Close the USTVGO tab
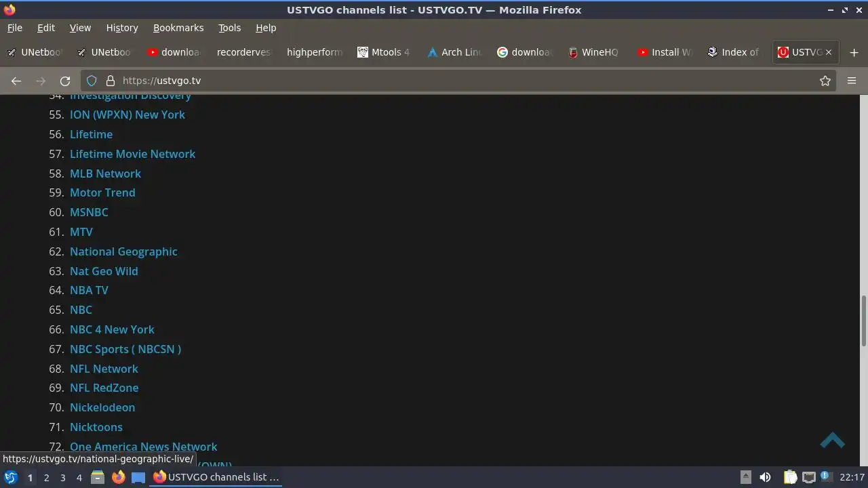This screenshot has height=488, width=868. coord(828,52)
